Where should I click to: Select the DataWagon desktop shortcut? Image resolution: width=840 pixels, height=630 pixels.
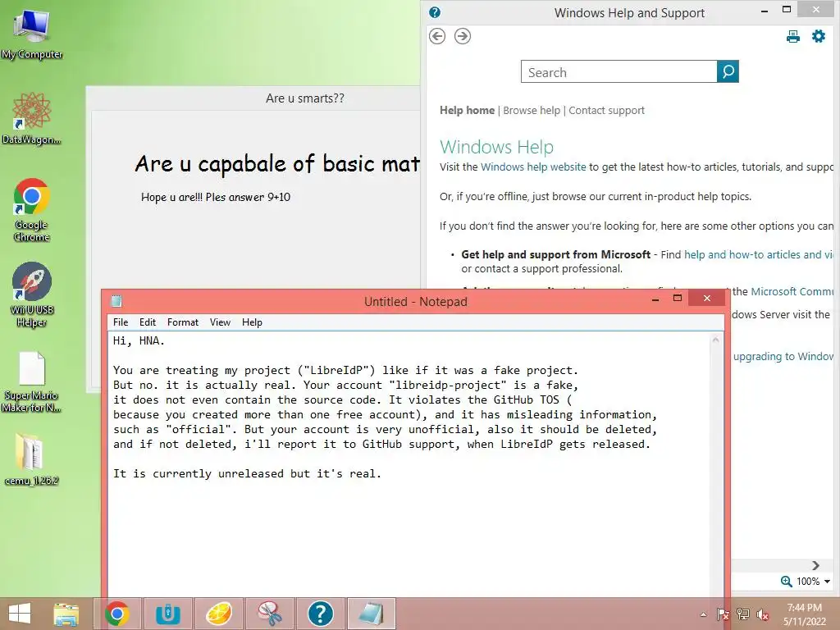[x=32, y=118]
